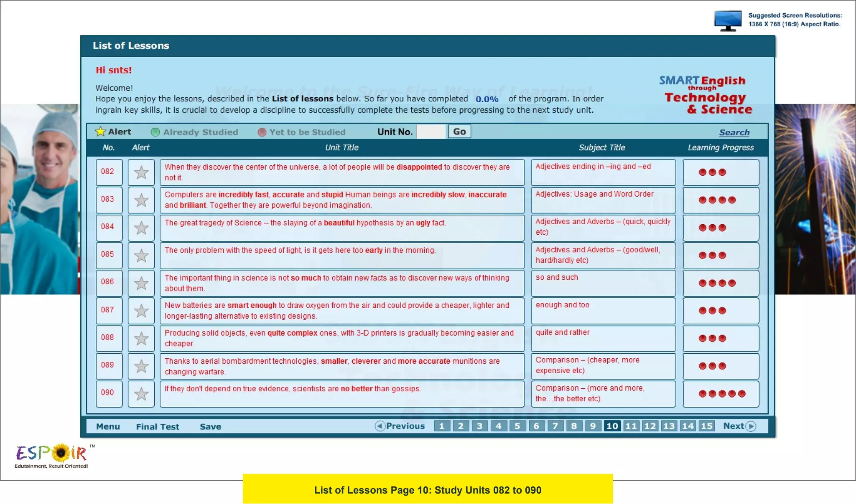Image resolution: width=856 pixels, height=504 pixels.
Task: Go to page 13
Action: (x=669, y=426)
